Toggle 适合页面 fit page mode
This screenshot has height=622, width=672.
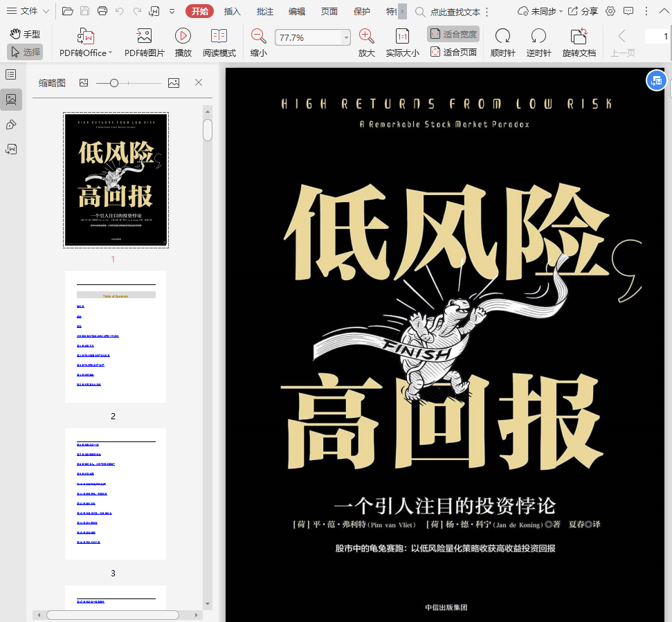coord(453,52)
